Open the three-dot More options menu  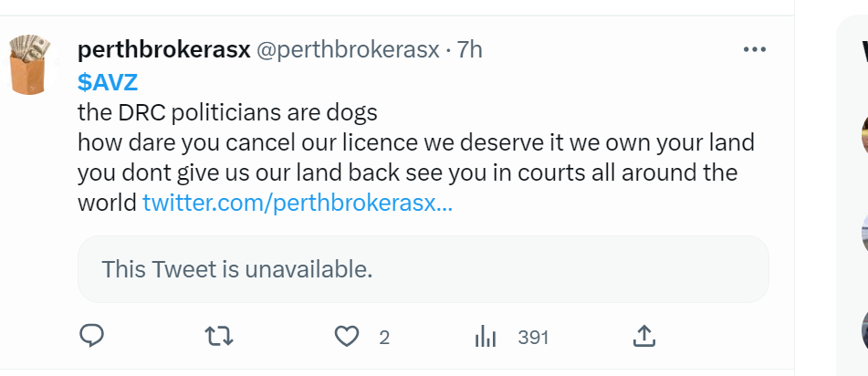pos(755,49)
